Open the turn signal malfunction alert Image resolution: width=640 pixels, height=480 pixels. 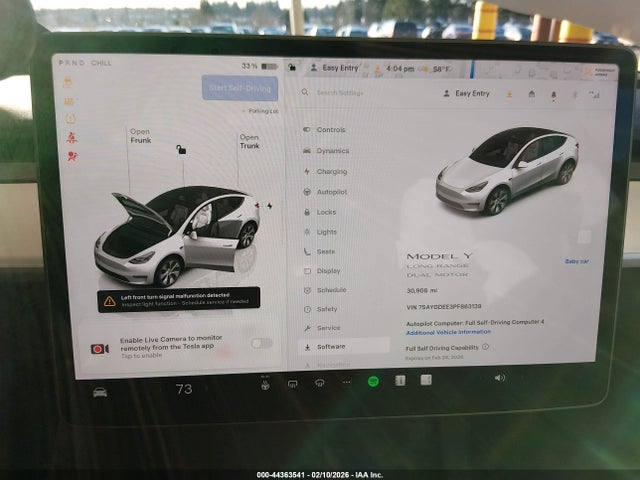179,300
